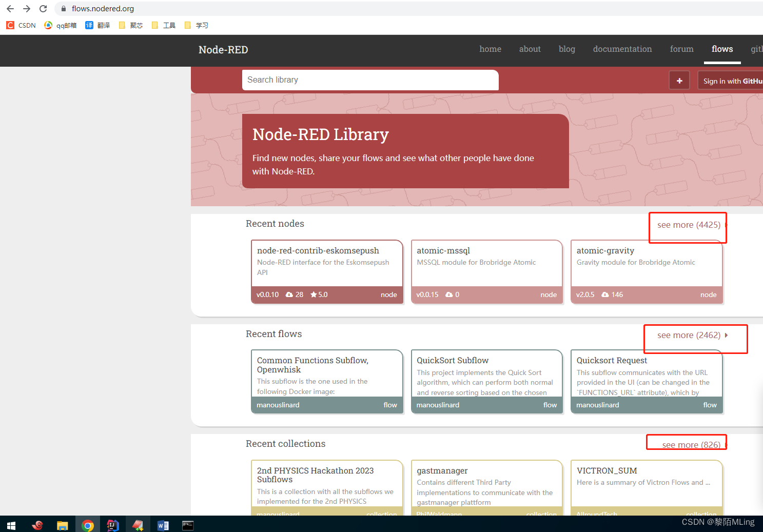Reload the page with the refresh icon

coord(43,8)
